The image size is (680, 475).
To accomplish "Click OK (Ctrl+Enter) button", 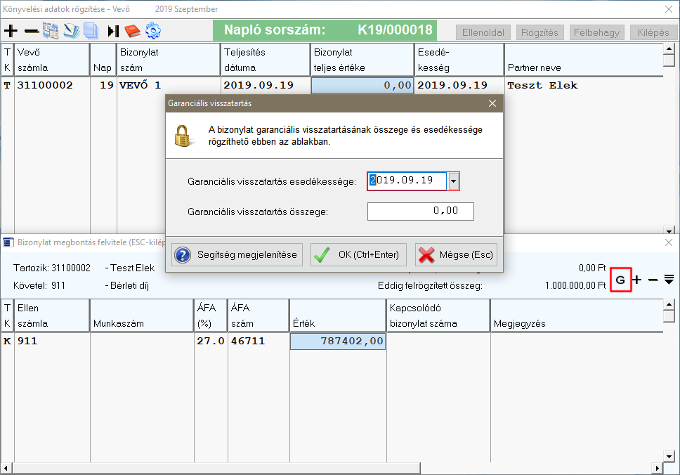I will [358, 255].
